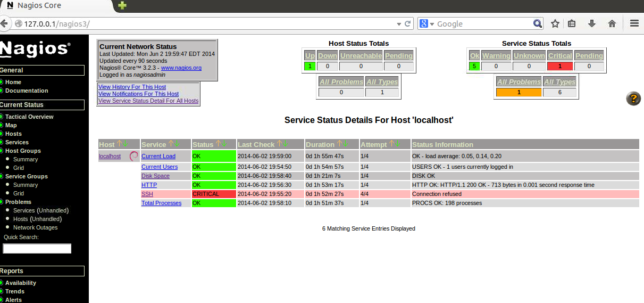The image size is (644, 303).
Task: Click the Debian swirl icon beside localhost
Action: click(134, 156)
